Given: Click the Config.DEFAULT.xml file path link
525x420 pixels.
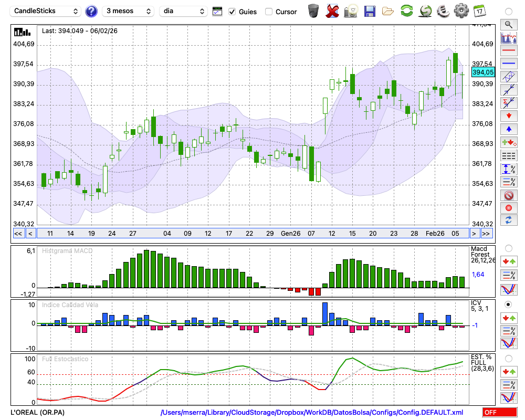Looking at the screenshot, I should (312, 413).
